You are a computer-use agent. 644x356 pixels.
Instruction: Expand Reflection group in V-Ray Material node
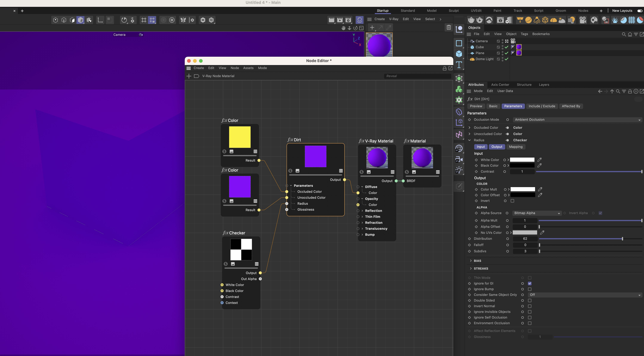(362, 211)
